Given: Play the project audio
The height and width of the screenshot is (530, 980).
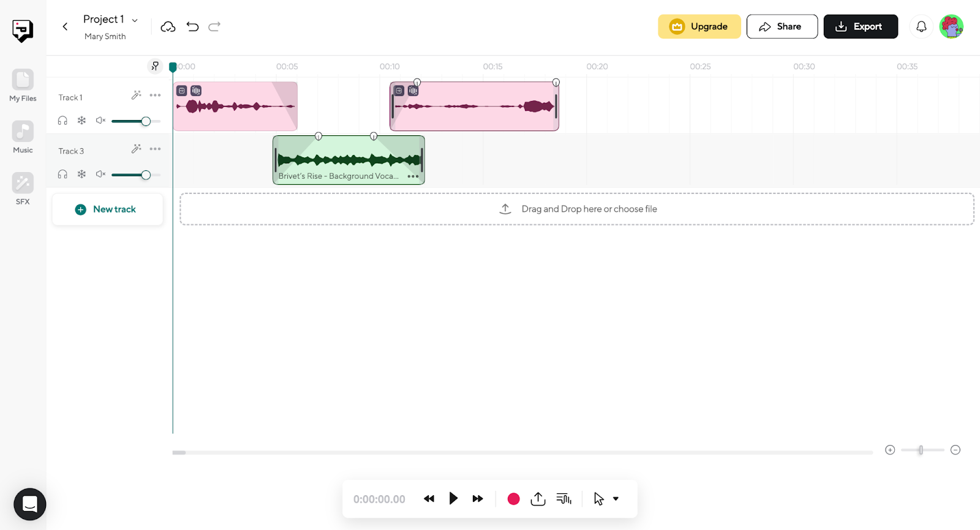Looking at the screenshot, I should pyautogui.click(x=453, y=498).
